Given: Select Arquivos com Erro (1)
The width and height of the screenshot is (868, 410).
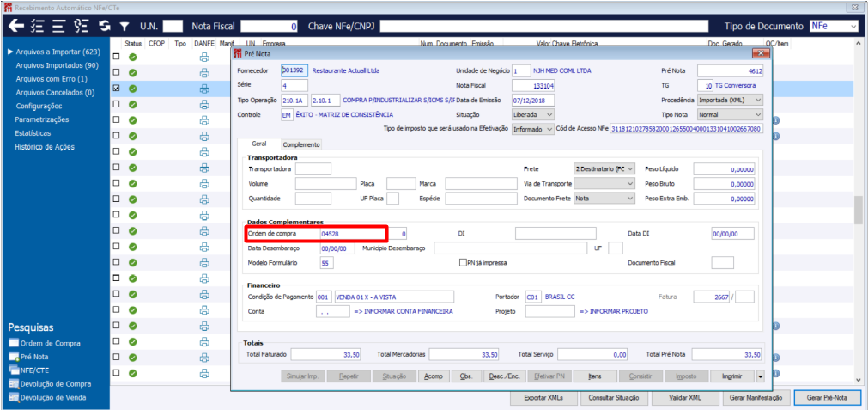Looking at the screenshot, I should (x=52, y=79).
